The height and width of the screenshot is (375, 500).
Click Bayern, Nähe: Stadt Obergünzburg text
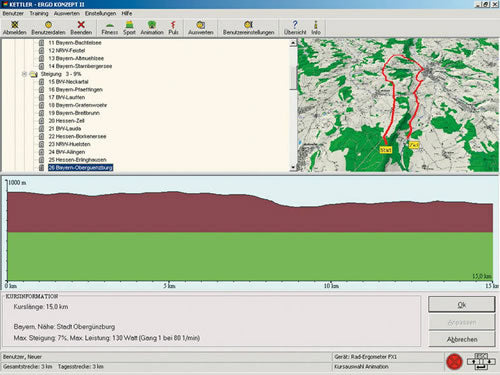click(64, 327)
